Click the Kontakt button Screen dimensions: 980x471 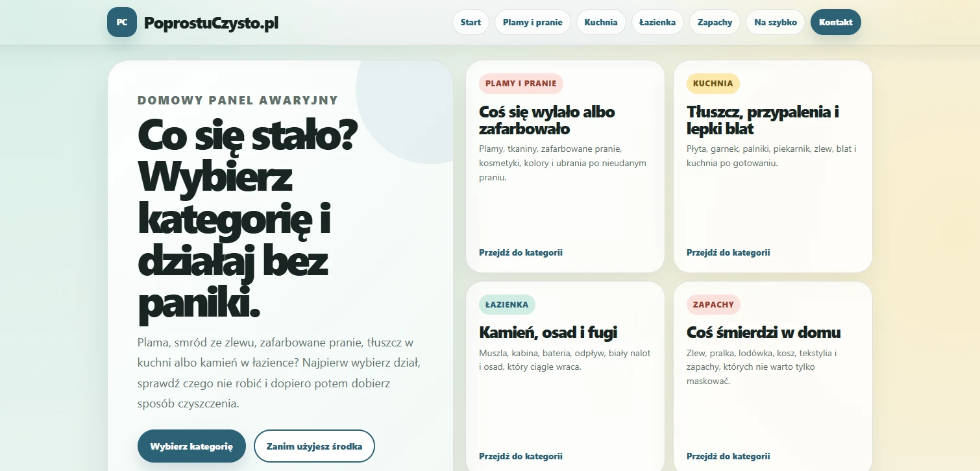click(836, 22)
